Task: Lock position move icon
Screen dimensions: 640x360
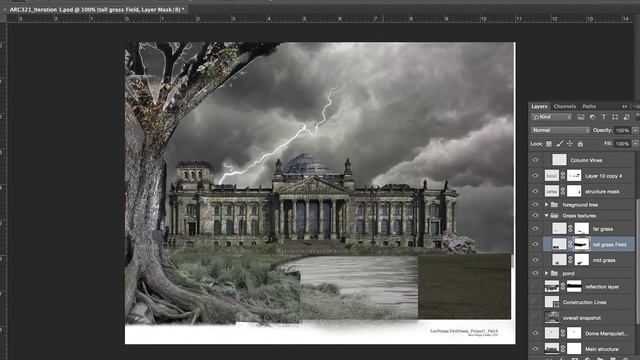Action: coord(570,144)
